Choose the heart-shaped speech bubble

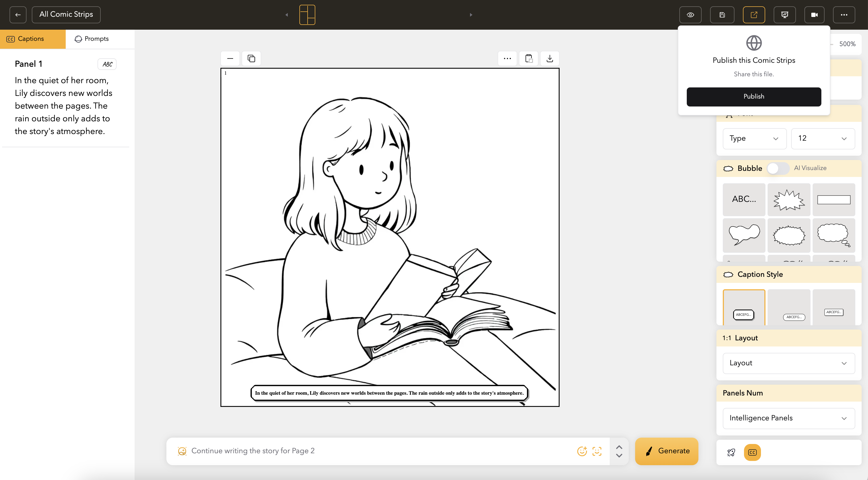[744, 235]
